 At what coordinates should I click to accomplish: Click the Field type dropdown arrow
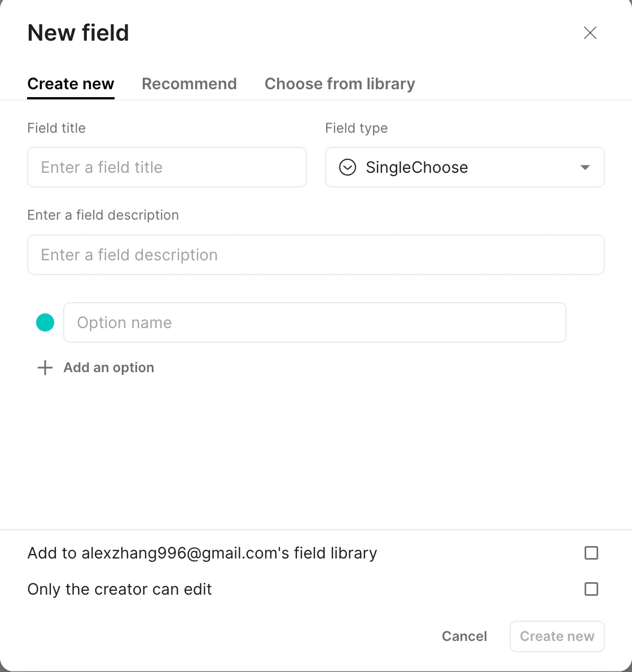click(x=585, y=167)
